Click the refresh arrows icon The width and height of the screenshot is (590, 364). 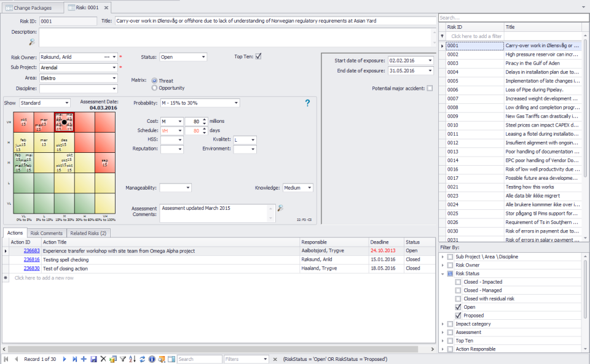pos(142,359)
